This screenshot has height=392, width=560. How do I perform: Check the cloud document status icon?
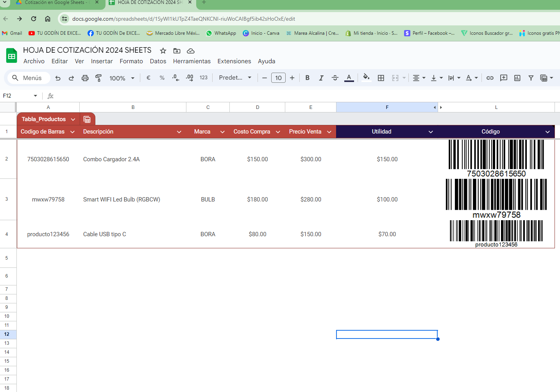191,51
